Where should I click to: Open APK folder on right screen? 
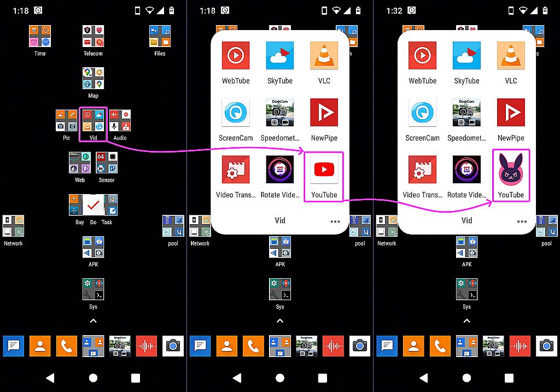point(467,247)
